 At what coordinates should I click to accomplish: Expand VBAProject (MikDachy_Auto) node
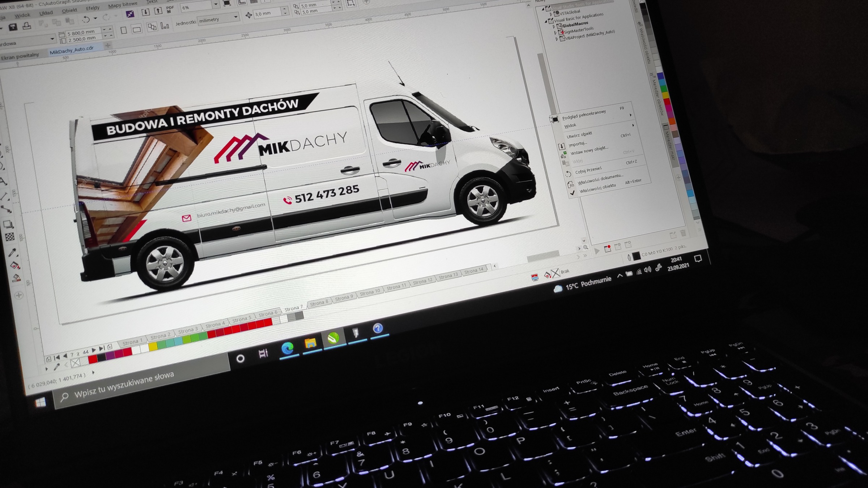[x=557, y=39]
